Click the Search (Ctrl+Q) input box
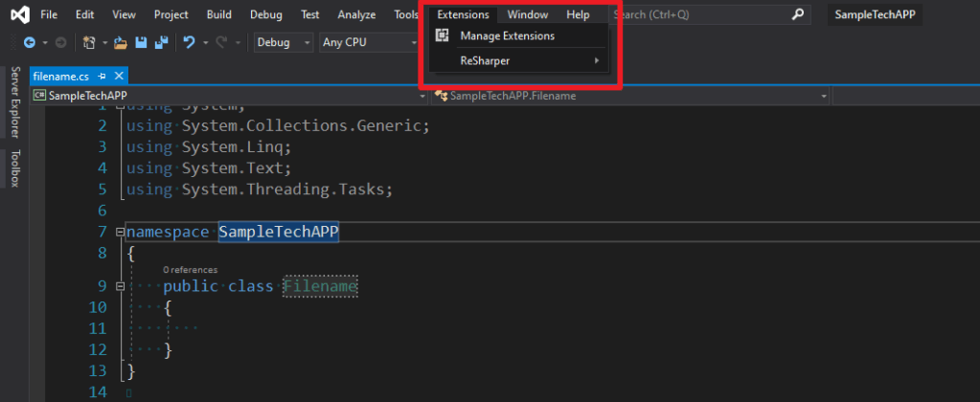Viewport: 980px width, 402px height. pos(699,15)
